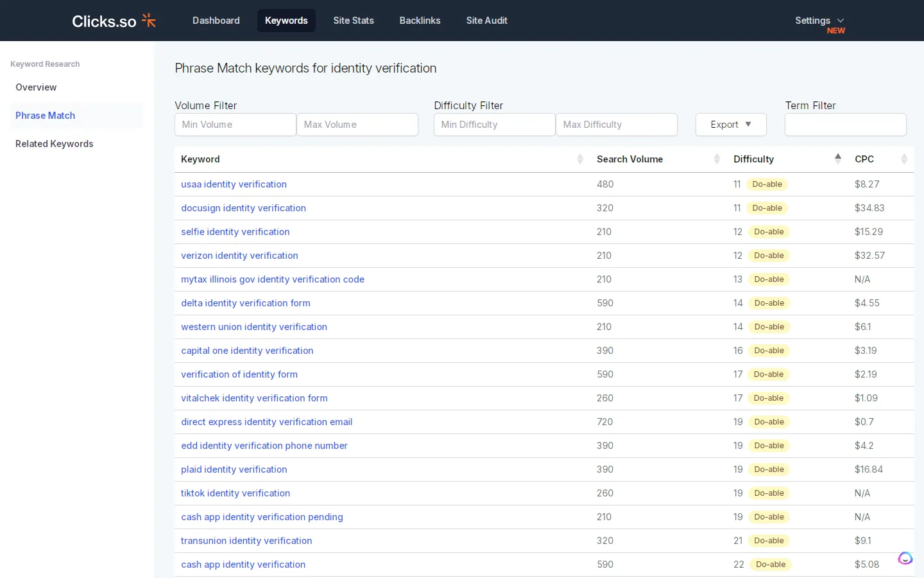Open the Site Audit tab

(x=486, y=21)
